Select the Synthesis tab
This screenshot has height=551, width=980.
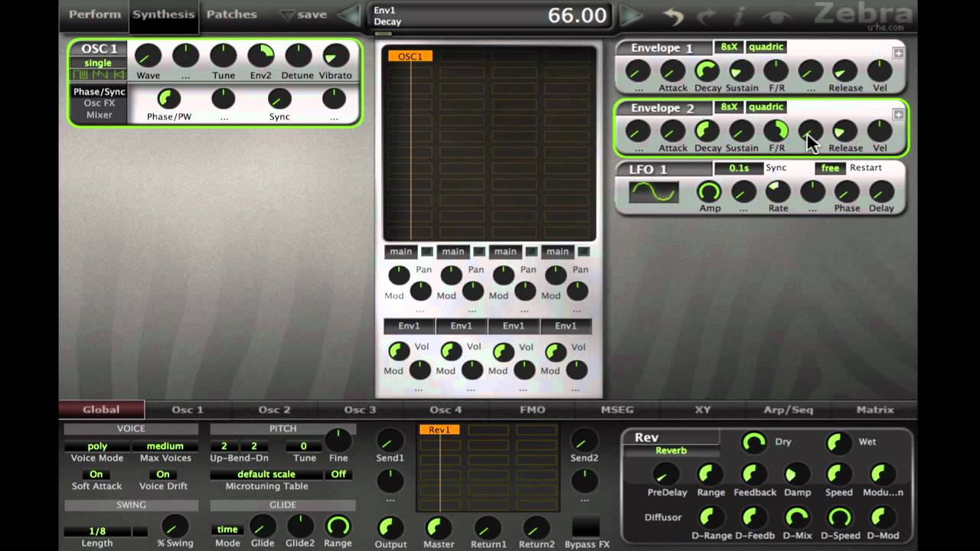pyautogui.click(x=163, y=15)
